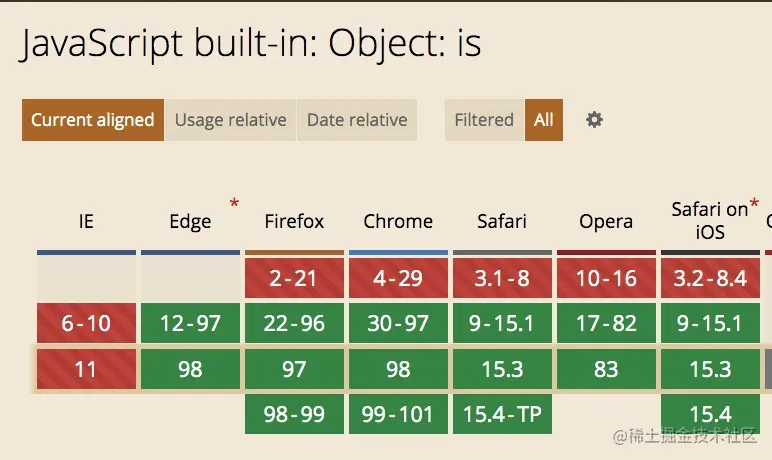Screen dimensions: 772x460
Task: Switch to Date relative view
Action: click(357, 120)
